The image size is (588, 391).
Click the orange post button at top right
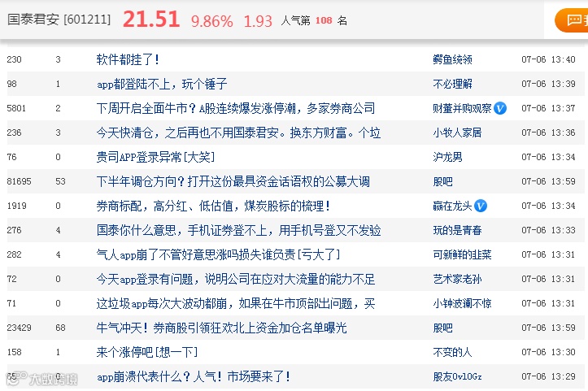coord(572,20)
